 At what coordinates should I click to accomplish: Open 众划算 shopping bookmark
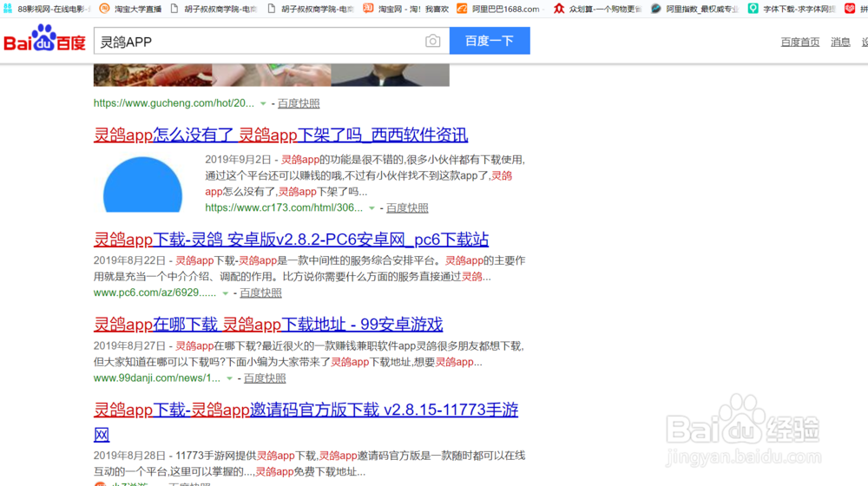(x=598, y=9)
